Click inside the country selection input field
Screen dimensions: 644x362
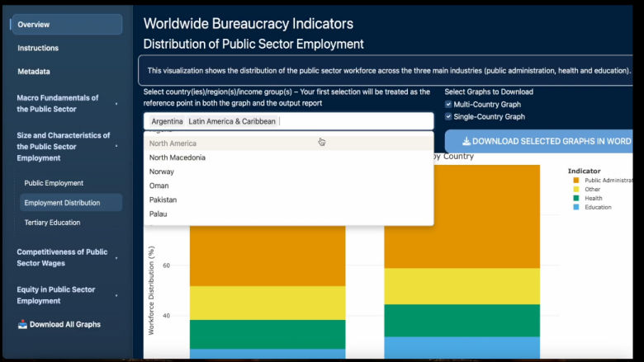pos(355,121)
